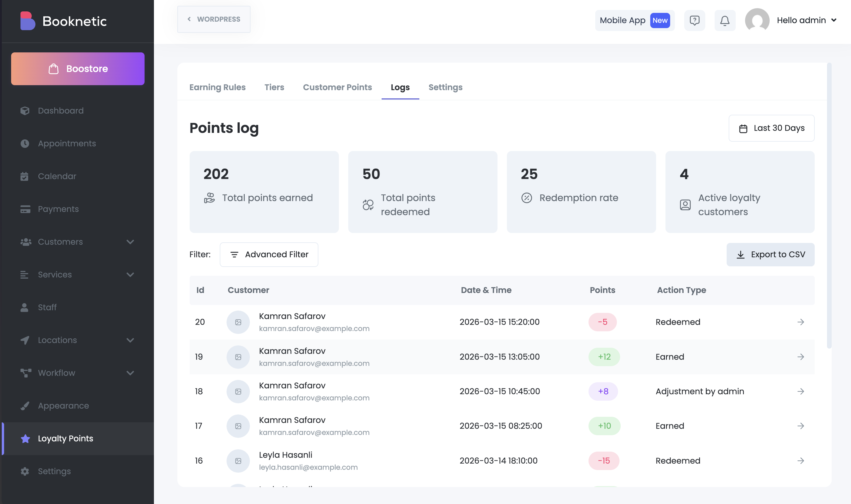Open details arrow for log 18
The height and width of the screenshot is (504, 851).
tap(800, 391)
